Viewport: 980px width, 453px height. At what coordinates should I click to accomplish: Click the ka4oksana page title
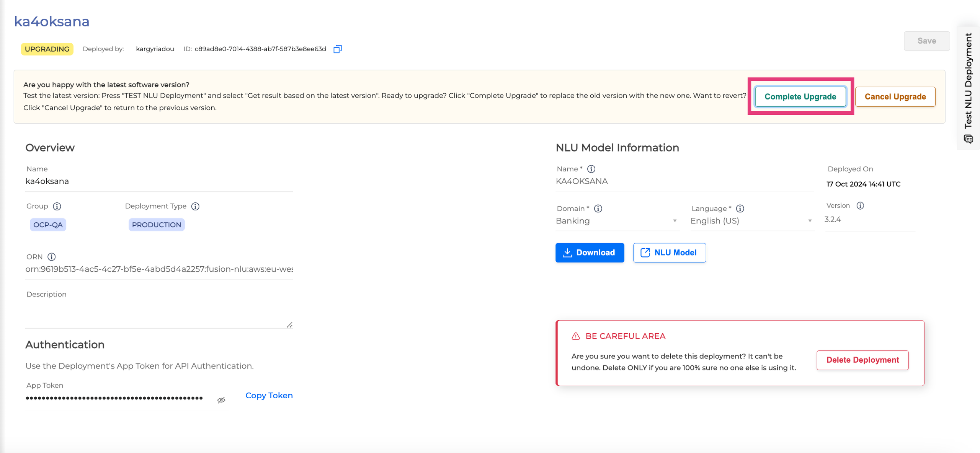(x=52, y=21)
